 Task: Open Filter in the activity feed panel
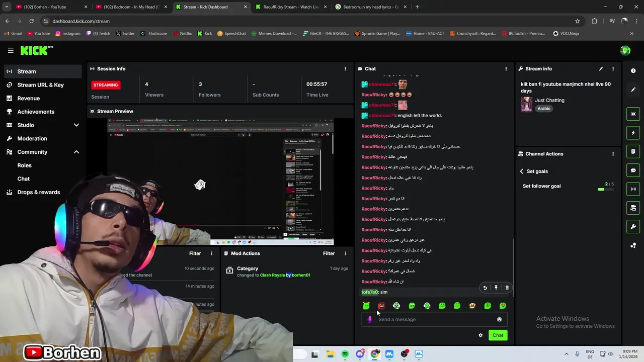(195, 253)
